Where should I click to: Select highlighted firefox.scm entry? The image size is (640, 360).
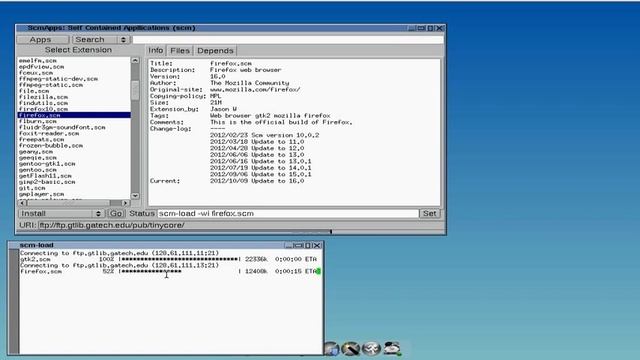click(x=74, y=115)
